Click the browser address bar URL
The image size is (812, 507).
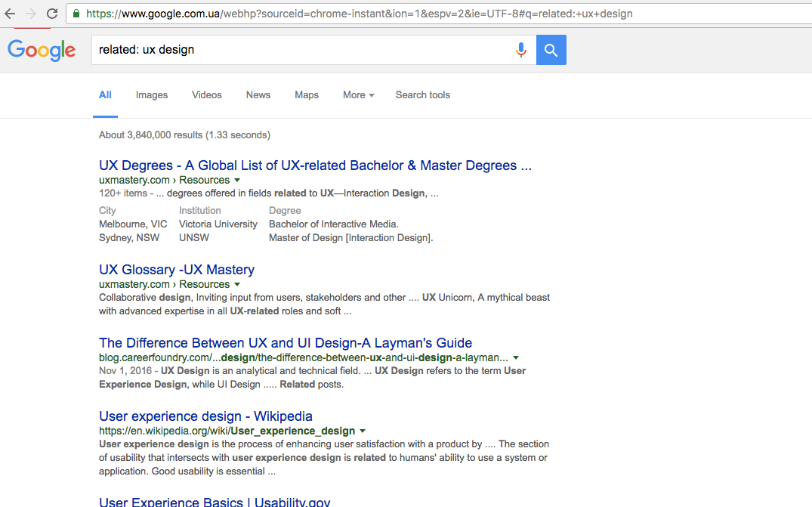pyautogui.click(x=360, y=14)
